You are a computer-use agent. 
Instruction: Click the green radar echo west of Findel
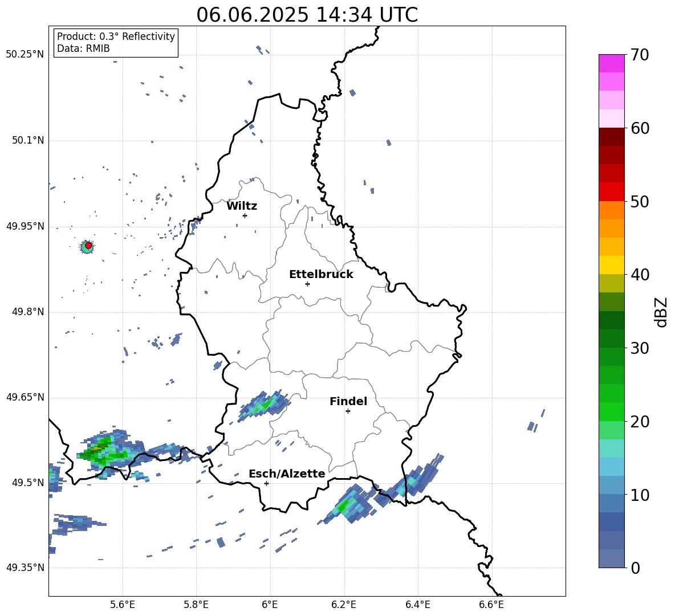click(263, 405)
